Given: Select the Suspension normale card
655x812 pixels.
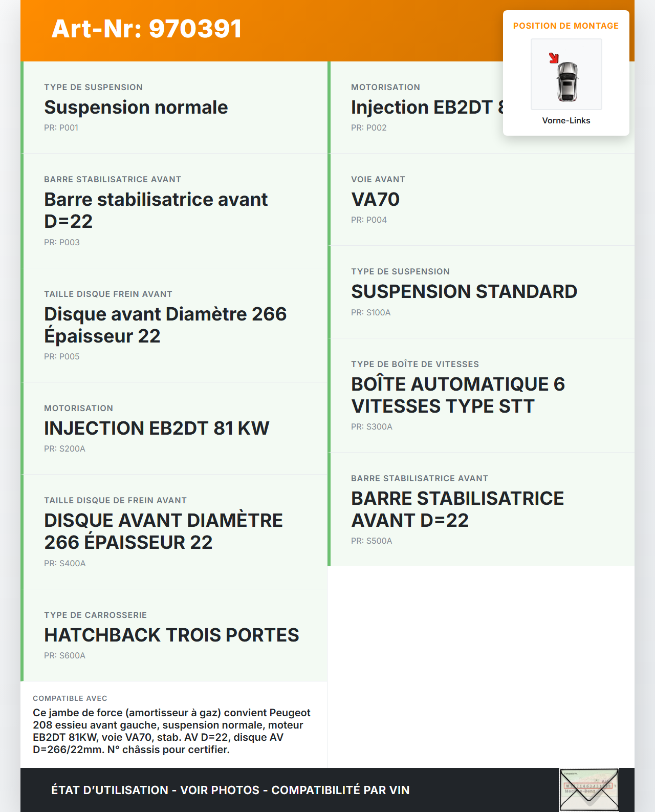Looking at the screenshot, I should point(174,108).
